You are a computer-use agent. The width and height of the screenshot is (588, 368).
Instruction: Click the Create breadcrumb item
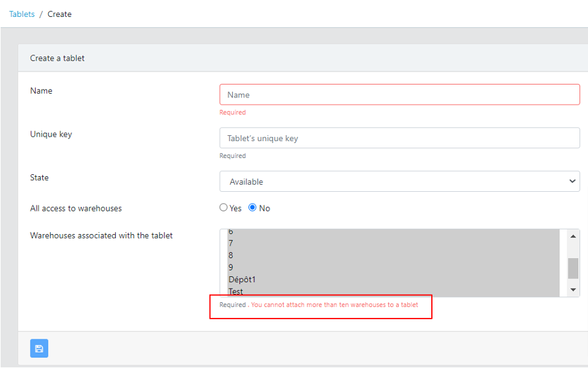click(60, 14)
